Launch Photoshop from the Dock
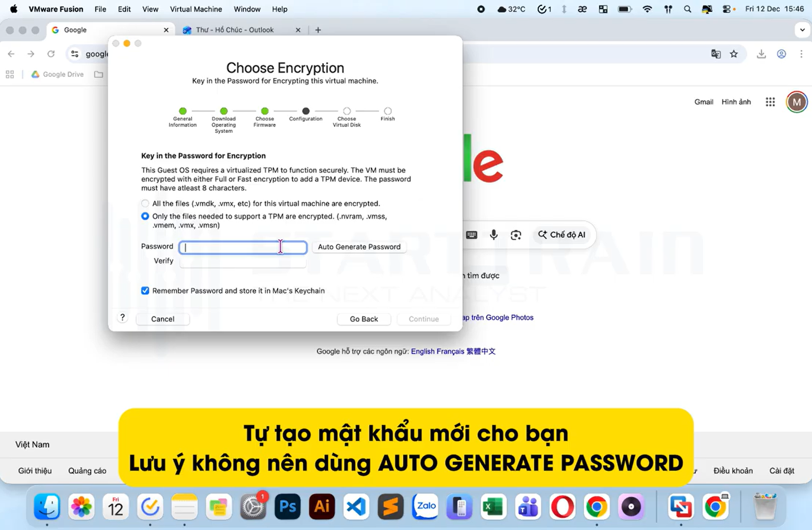Viewport: 812px width, 530px height. [287, 506]
